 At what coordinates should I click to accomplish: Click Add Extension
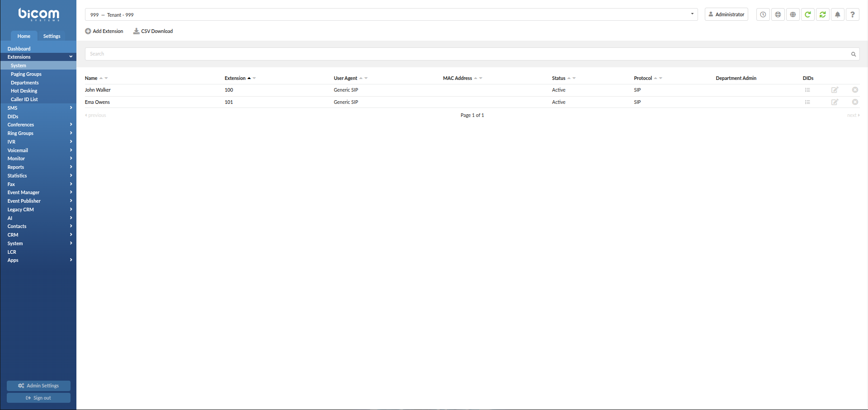[x=104, y=31]
